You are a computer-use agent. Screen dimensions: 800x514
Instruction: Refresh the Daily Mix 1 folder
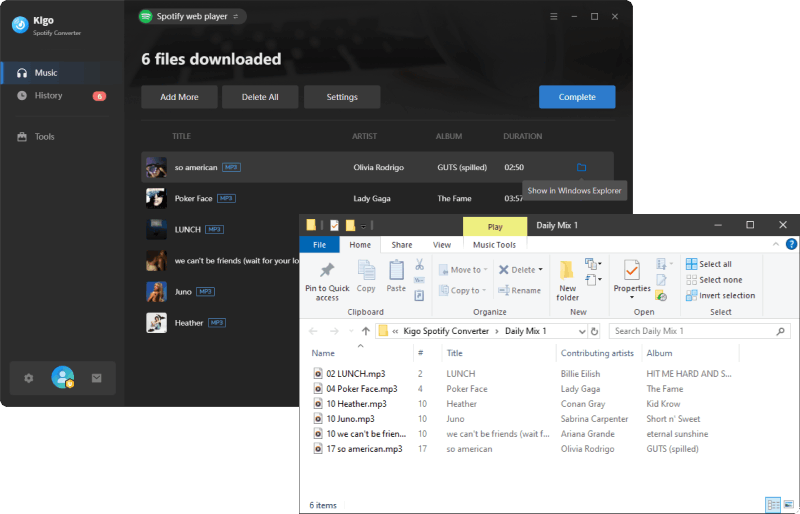pos(594,331)
